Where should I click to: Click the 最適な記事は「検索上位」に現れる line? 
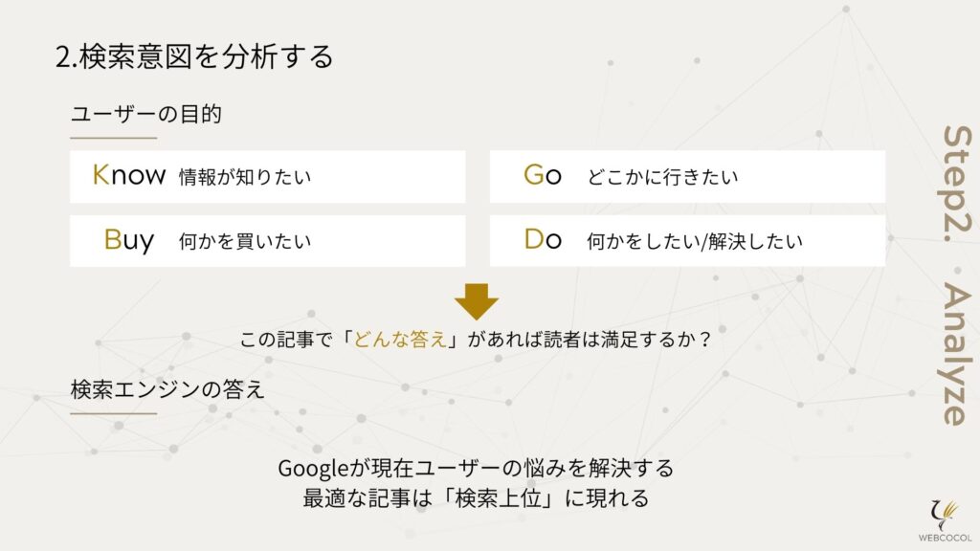[476, 498]
